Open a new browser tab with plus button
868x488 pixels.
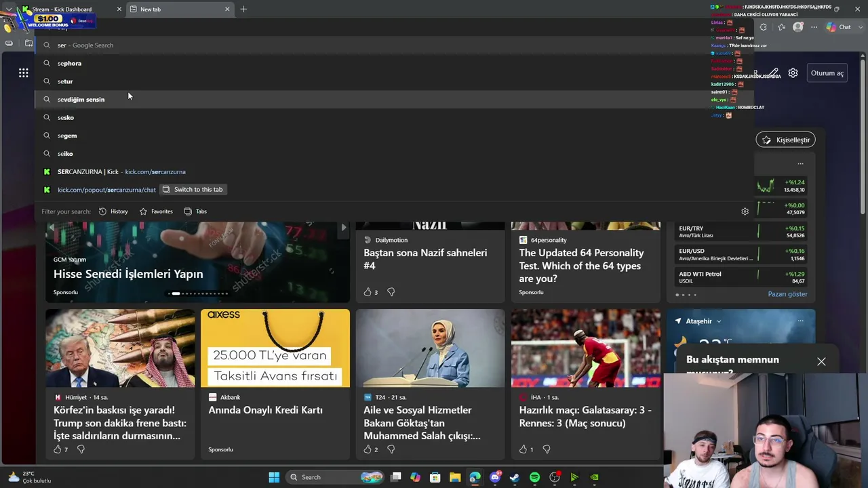(x=243, y=9)
